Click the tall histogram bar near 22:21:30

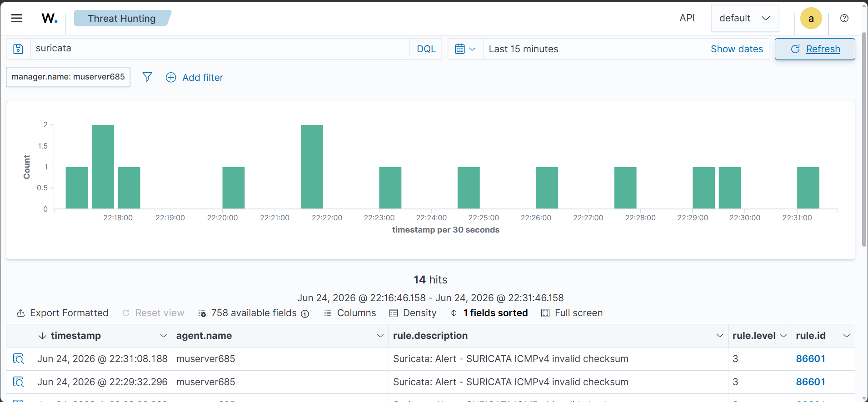(x=312, y=167)
